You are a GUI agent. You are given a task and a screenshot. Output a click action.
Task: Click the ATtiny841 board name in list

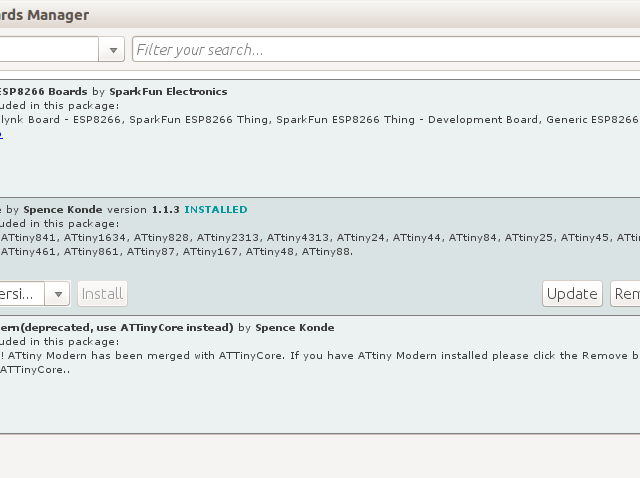[x=30, y=238]
